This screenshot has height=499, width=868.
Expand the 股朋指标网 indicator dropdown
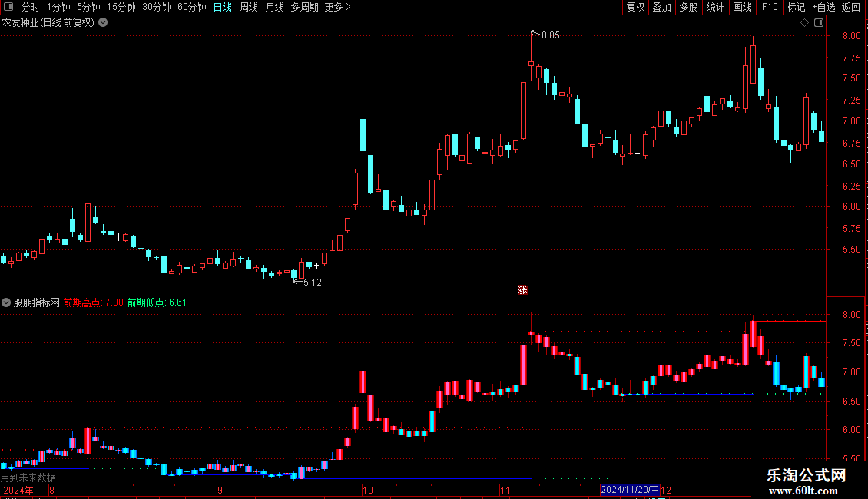6,302
